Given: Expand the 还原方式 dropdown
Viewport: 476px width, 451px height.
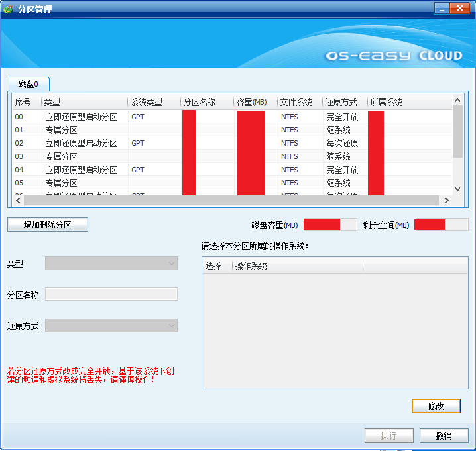Looking at the screenshot, I should [x=111, y=326].
